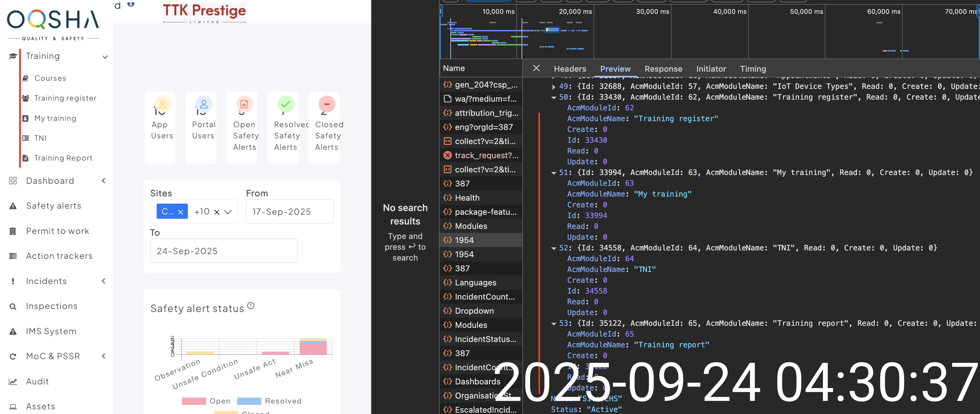
Task: Click the Courses book icon
Action: point(26,78)
